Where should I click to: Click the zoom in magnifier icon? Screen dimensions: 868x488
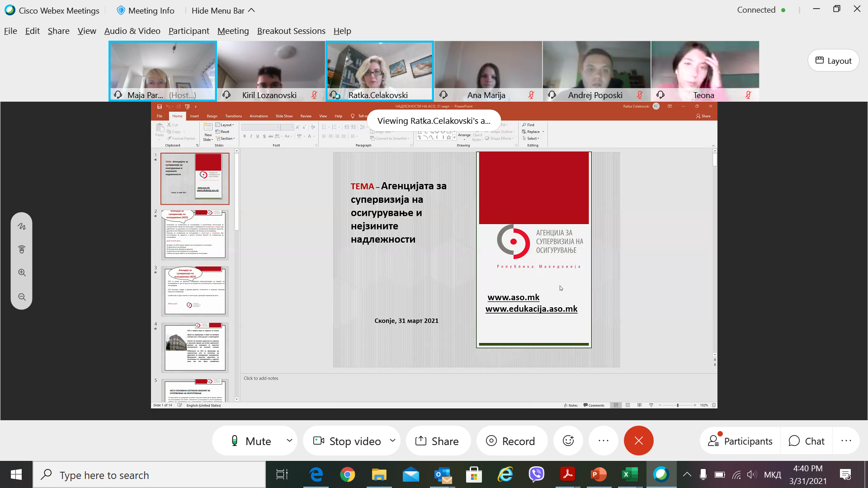click(x=22, y=273)
